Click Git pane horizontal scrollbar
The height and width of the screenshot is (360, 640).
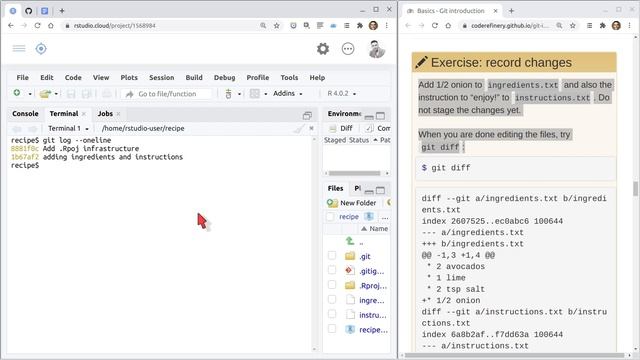click(x=355, y=173)
